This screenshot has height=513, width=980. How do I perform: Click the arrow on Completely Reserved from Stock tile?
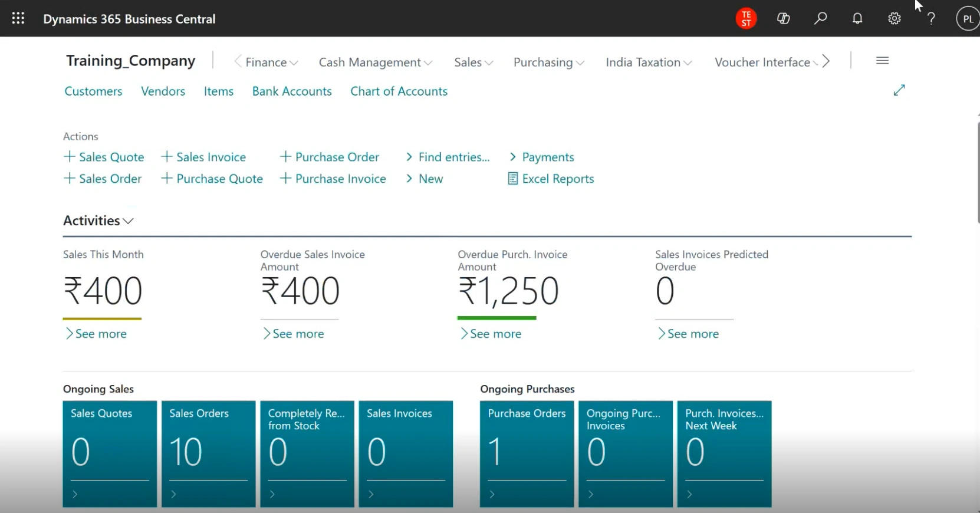tap(272, 494)
